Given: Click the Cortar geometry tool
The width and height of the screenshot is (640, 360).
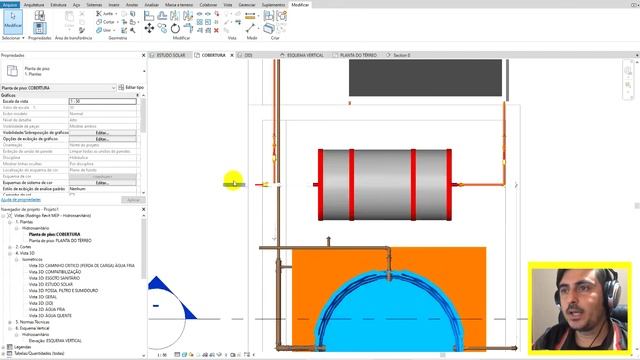Looking at the screenshot, I should tap(107, 22).
